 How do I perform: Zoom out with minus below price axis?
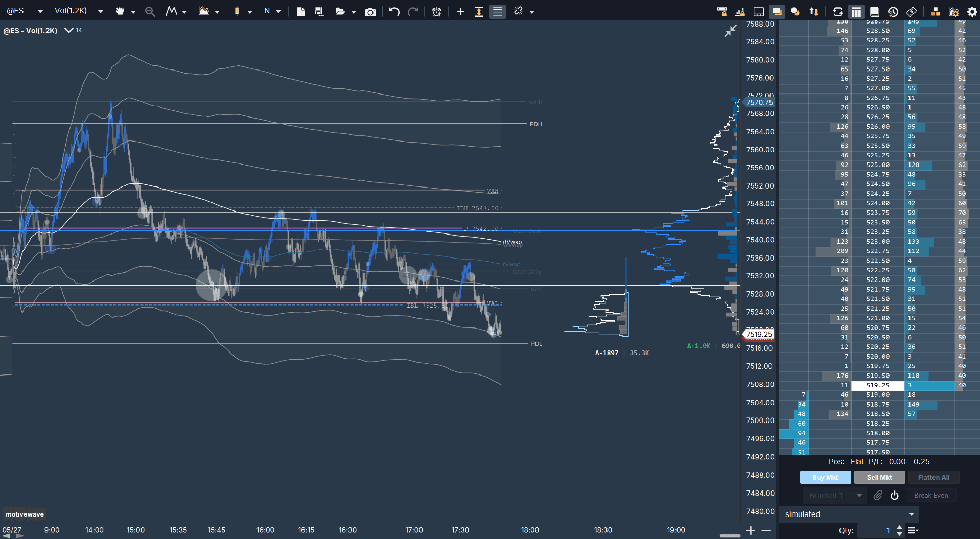[x=766, y=530]
